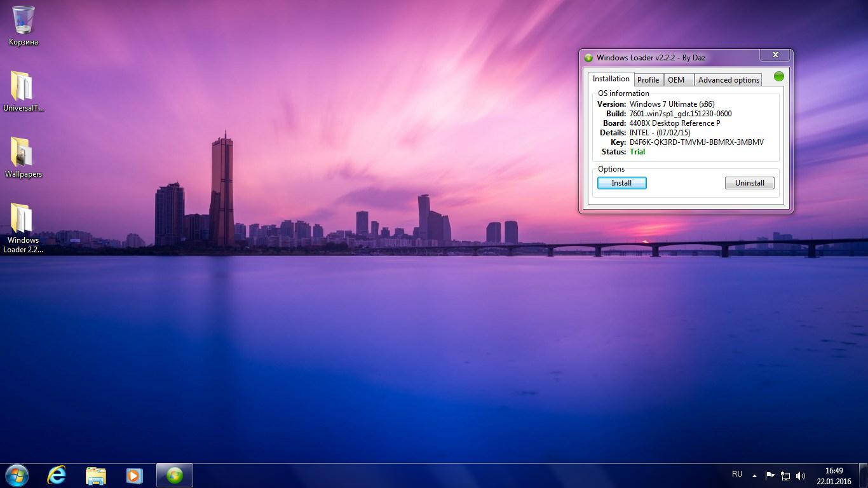Screen dimensions: 868x488
Task: Switch to the Profile tab
Action: tap(648, 79)
